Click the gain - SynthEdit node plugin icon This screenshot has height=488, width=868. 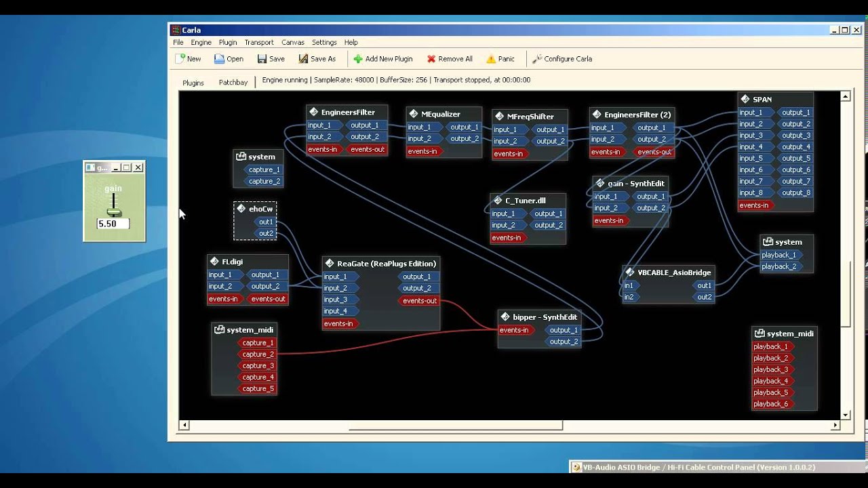point(599,183)
